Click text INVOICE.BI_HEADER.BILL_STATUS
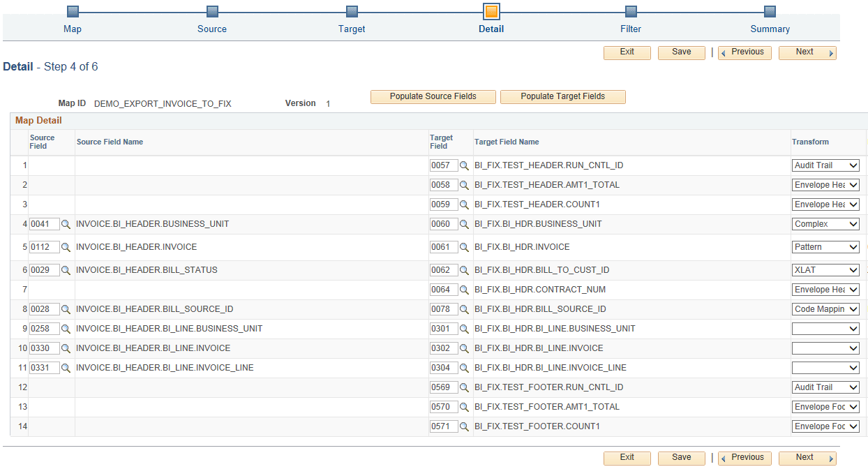Image resolution: width=868 pixels, height=469 pixels. tap(147, 270)
